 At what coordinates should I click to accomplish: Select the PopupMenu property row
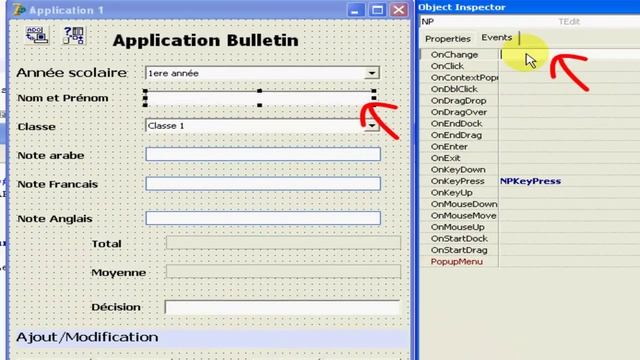pyautogui.click(x=530, y=262)
